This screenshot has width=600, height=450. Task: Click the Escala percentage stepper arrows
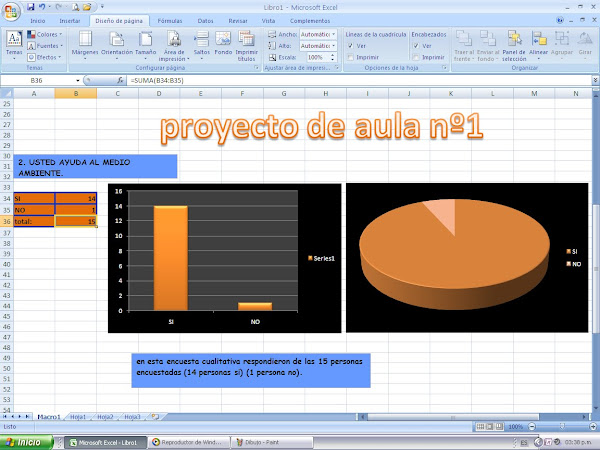point(333,57)
